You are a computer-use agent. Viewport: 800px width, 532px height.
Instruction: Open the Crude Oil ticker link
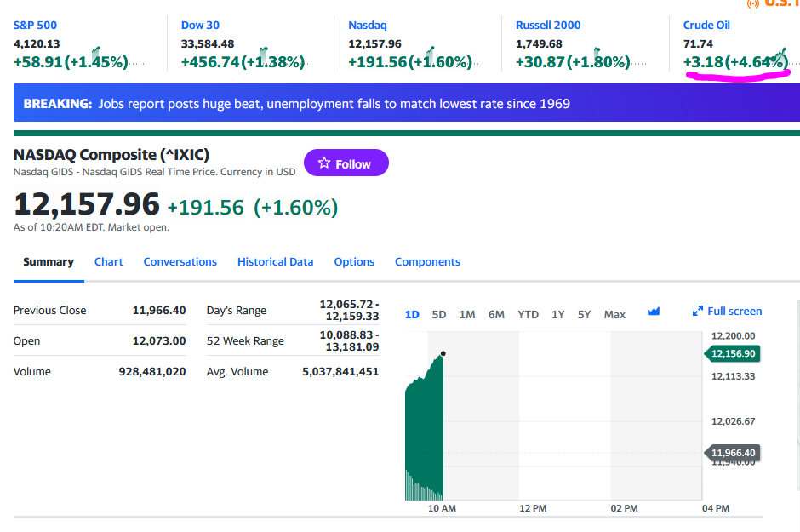tap(706, 25)
